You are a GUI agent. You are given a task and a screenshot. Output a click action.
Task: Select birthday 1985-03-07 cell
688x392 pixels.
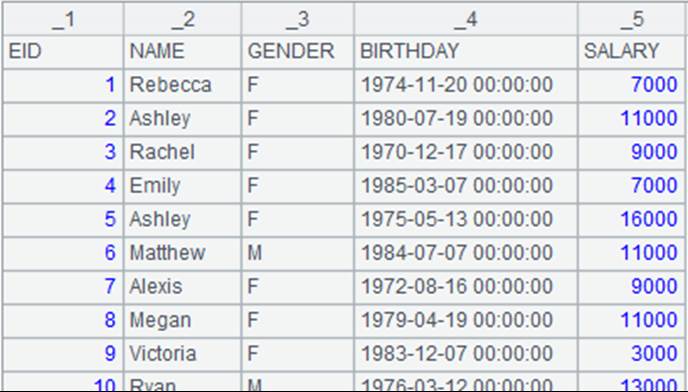coord(466,186)
